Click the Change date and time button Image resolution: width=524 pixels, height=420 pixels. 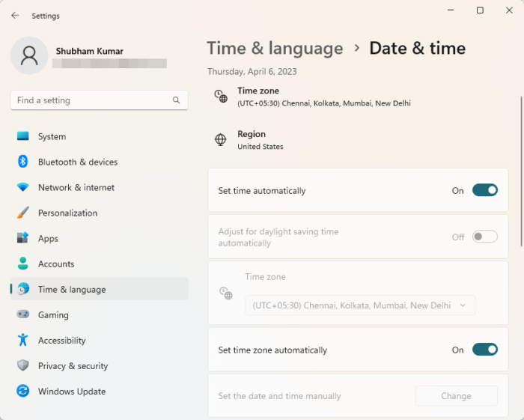tap(456, 396)
